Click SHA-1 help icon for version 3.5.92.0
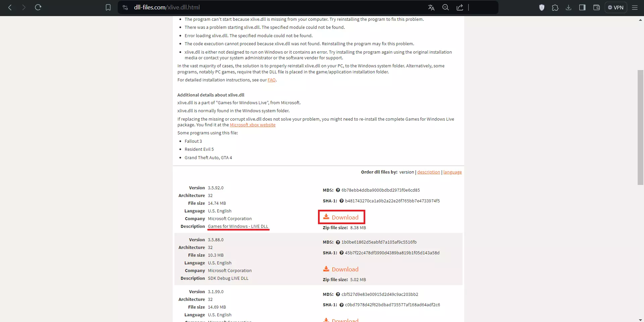This screenshot has height=322, width=644. [x=341, y=201]
